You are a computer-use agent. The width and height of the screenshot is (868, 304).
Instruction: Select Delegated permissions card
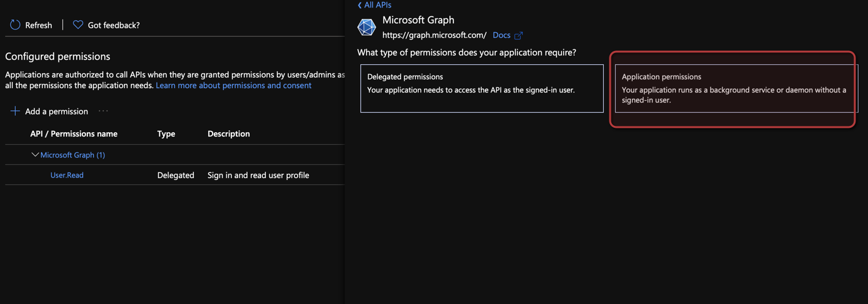coord(482,88)
